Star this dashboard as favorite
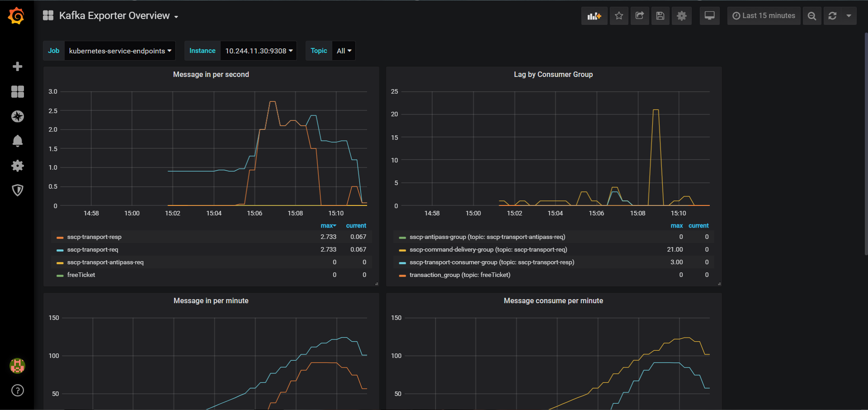The height and width of the screenshot is (410, 868). (x=619, y=16)
